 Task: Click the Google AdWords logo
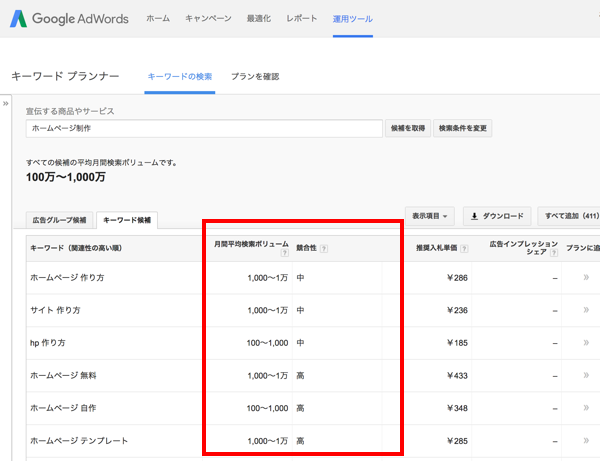(69, 18)
